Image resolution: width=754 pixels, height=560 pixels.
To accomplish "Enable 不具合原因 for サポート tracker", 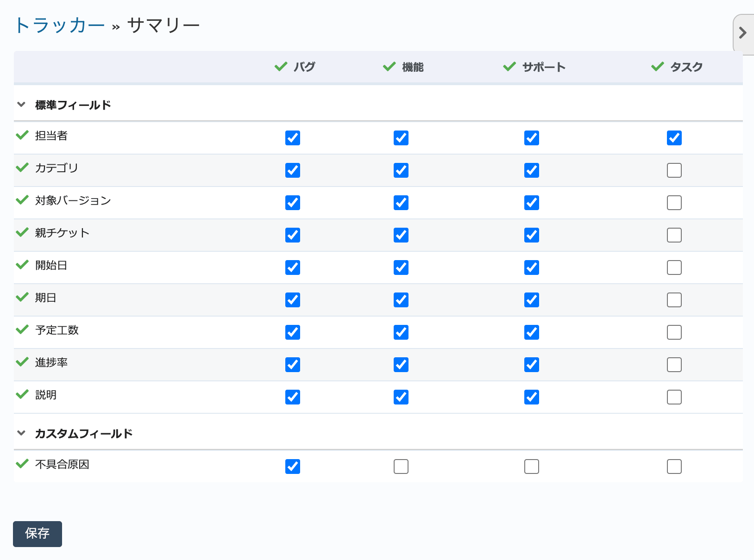I will coord(532,467).
